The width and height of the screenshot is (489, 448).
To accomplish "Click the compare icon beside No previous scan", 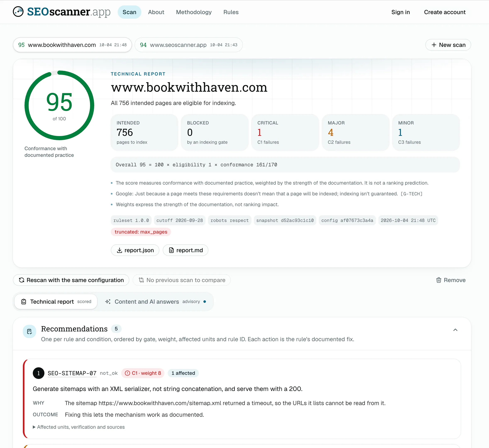I will 141,280.
